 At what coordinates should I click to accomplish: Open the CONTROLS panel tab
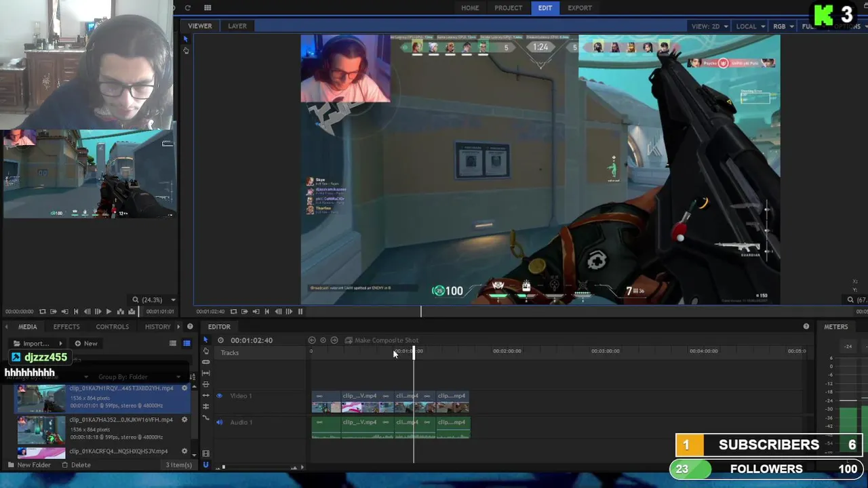(112, 327)
